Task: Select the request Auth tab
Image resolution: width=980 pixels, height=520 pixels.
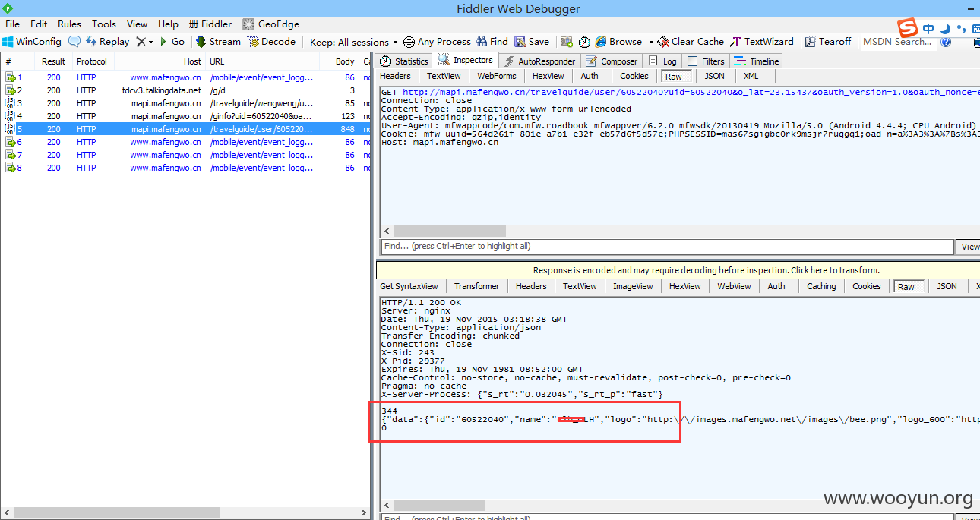Action: pyautogui.click(x=590, y=76)
